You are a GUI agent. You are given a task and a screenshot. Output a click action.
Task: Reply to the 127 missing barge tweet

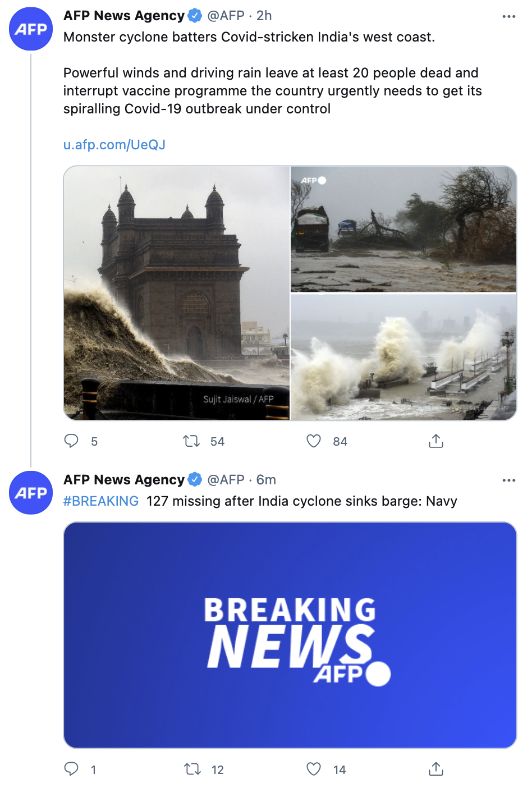point(71,769)
